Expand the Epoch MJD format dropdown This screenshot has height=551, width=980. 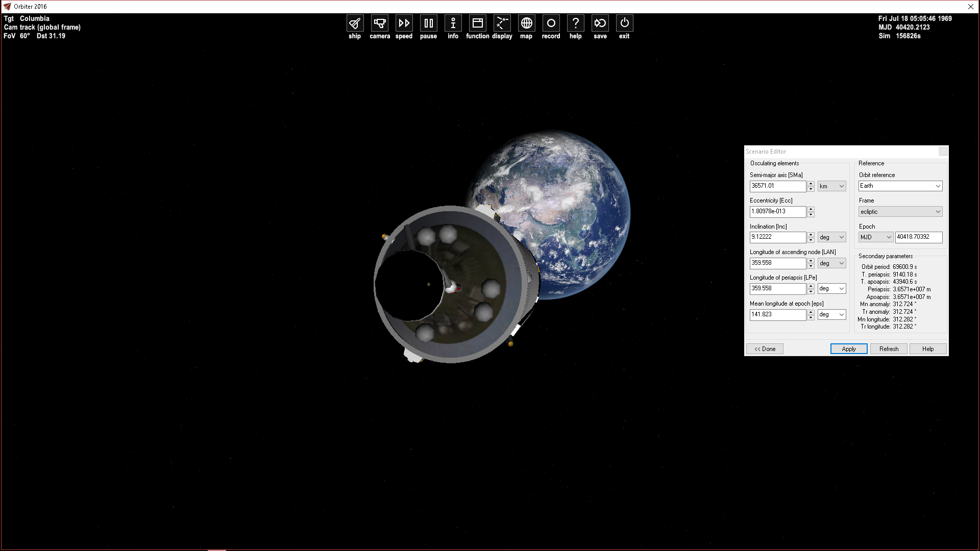pos(875,237)
